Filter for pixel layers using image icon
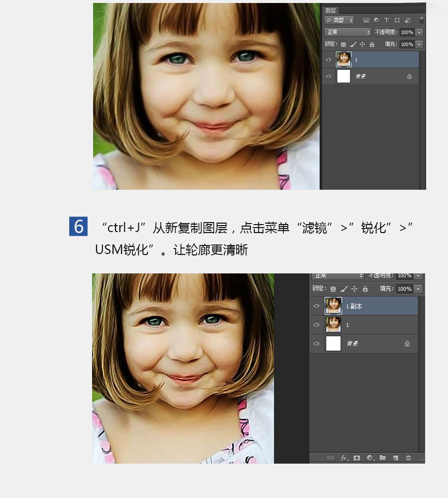Viewport: 448px width, 498px height. pos(366,20)
